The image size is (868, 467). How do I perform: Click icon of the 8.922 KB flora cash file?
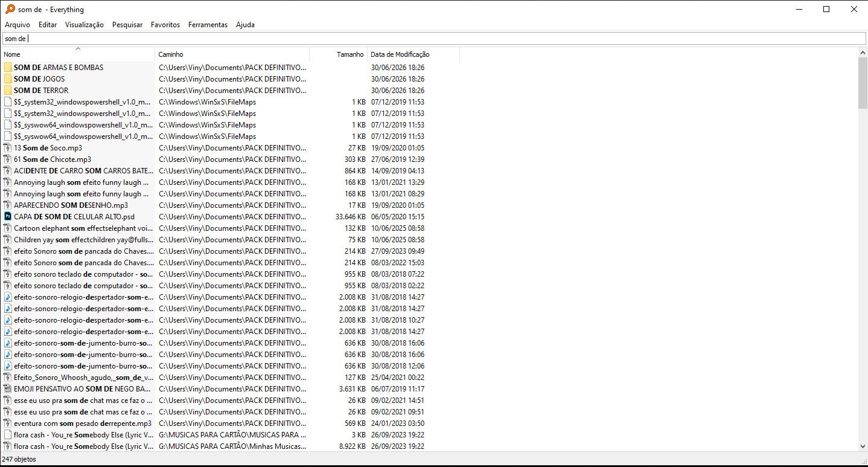pos(8,446)
